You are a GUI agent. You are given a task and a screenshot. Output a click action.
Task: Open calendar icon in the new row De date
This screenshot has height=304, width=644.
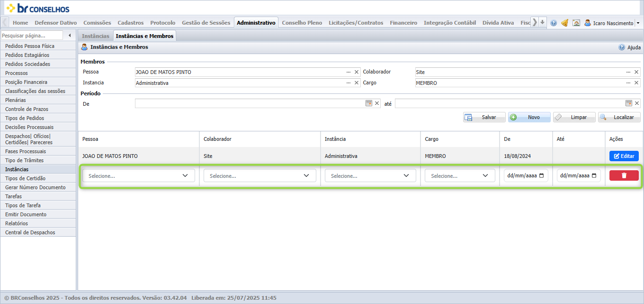click(541, 175)
